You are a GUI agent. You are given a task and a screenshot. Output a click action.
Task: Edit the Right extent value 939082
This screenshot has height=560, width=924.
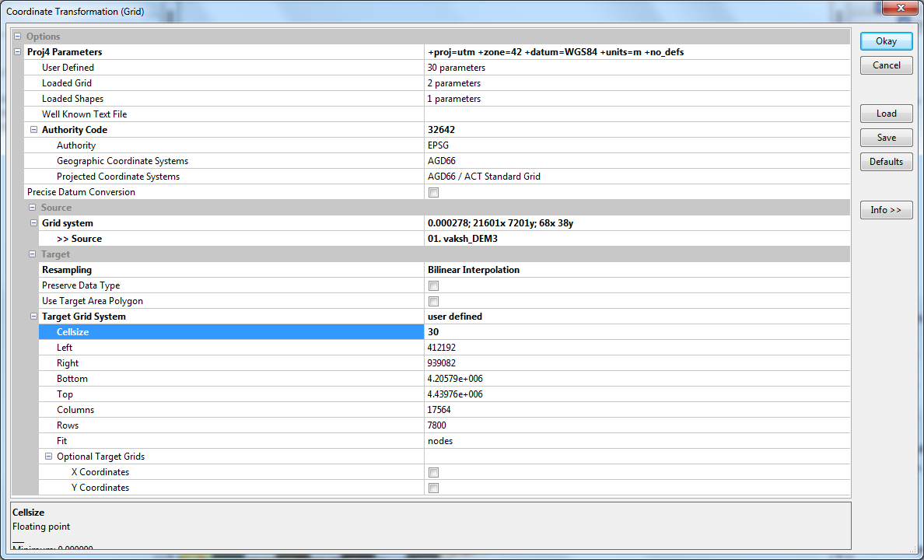637,363
